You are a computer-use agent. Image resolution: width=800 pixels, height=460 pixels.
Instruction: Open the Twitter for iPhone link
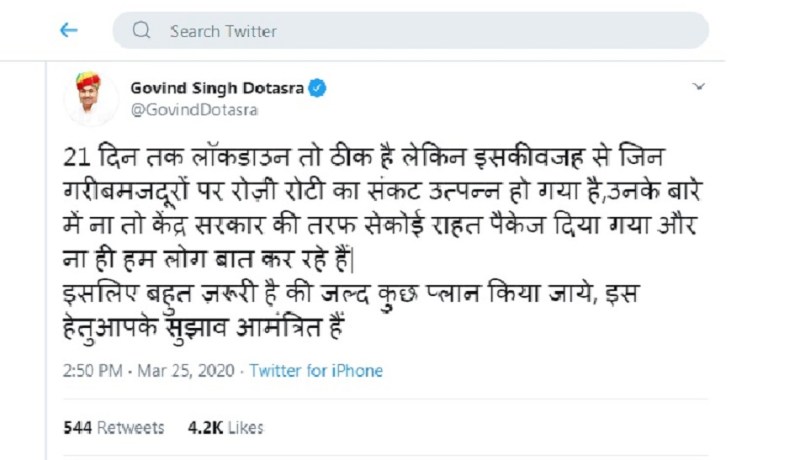tap(316, 371)
